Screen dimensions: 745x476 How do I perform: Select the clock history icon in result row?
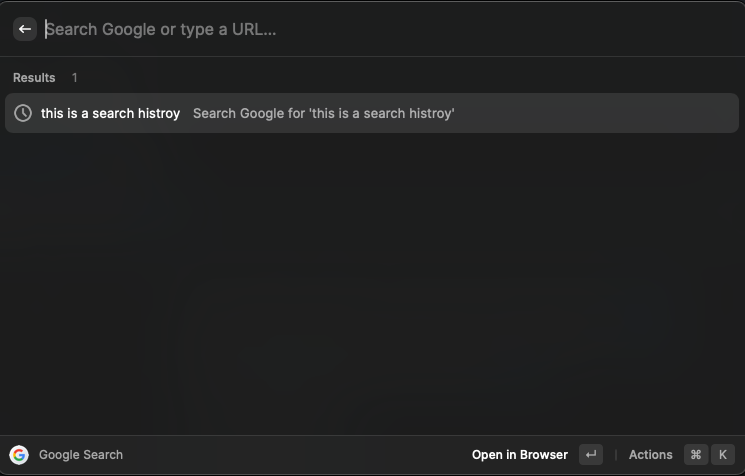[23, 113]
